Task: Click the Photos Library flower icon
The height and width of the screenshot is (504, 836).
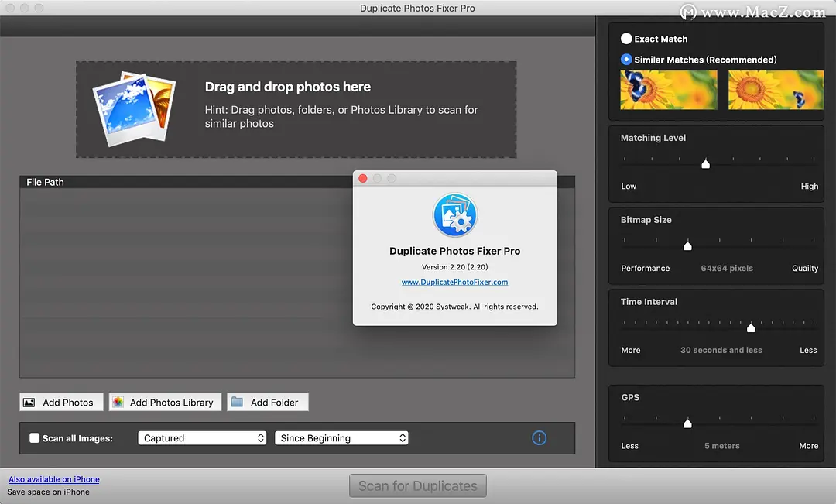Action: point(118,402)
